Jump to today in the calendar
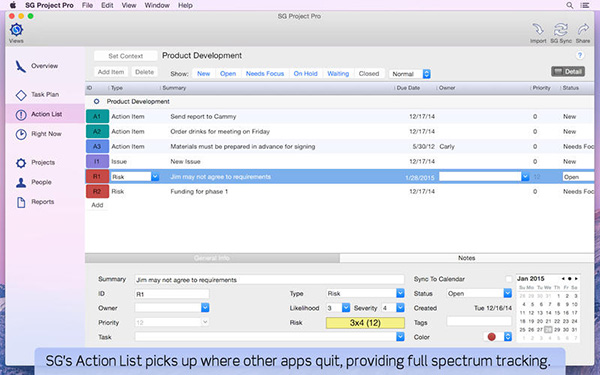600x375 pixels. click(x=569, y=279)
